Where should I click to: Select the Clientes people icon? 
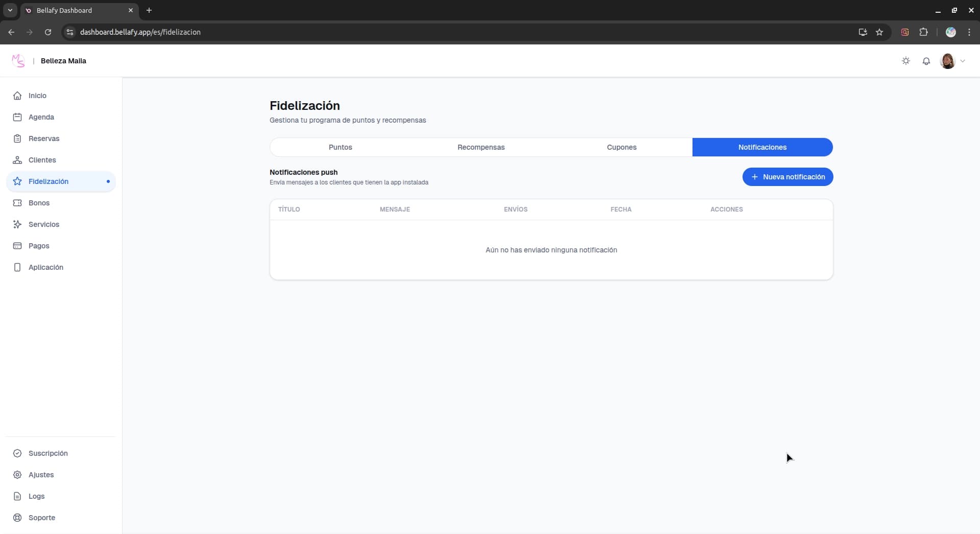coord(17,159)
